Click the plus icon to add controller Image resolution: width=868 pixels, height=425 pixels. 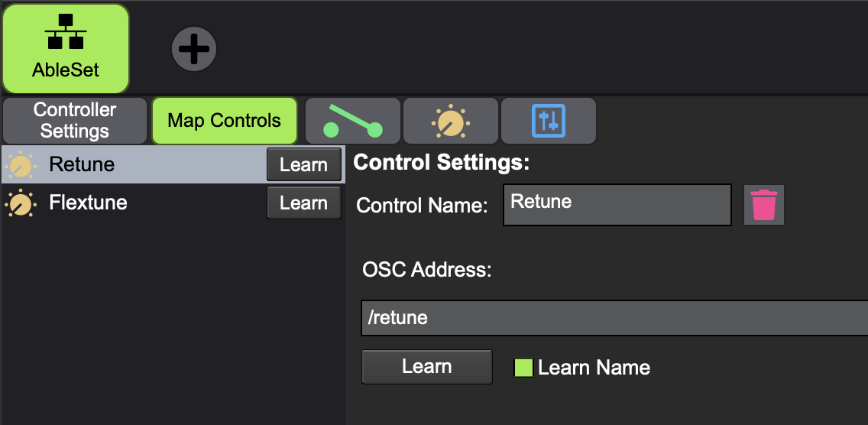[x=193, y=50]
